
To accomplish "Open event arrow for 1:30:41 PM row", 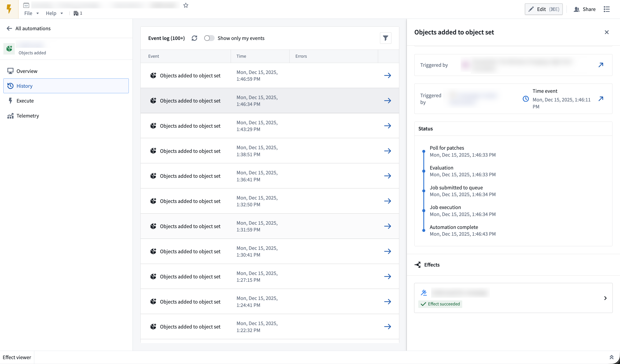I will [x=387, y=251].
